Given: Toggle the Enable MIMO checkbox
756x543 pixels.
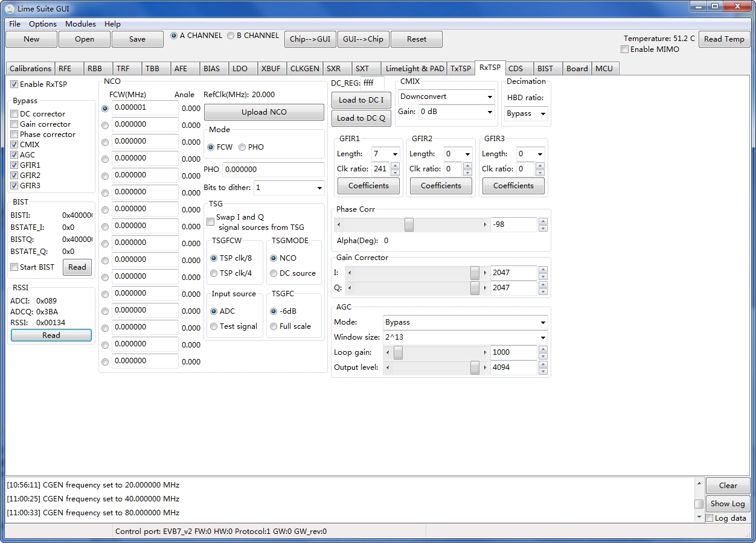Looking at the screenshot, I should (625, 49).
